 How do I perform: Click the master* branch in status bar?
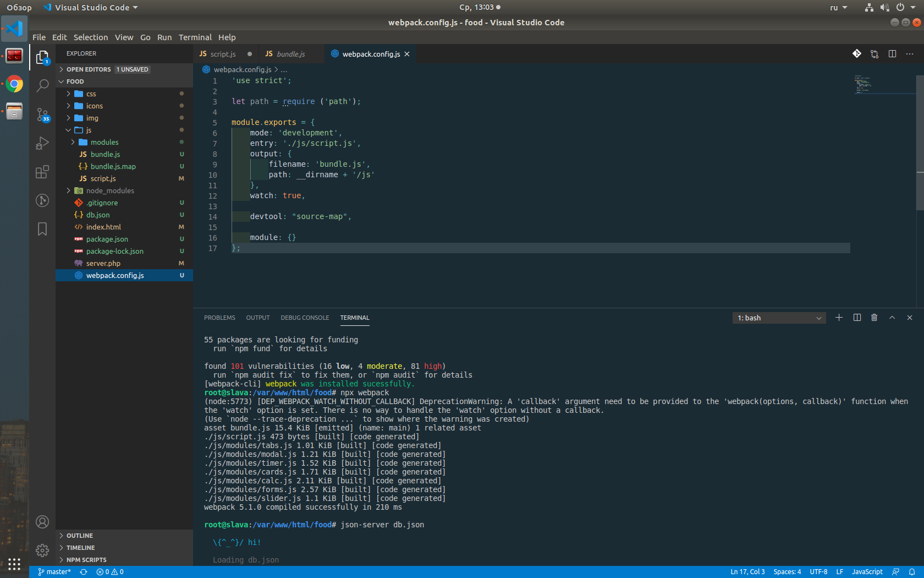click(54, 572)
